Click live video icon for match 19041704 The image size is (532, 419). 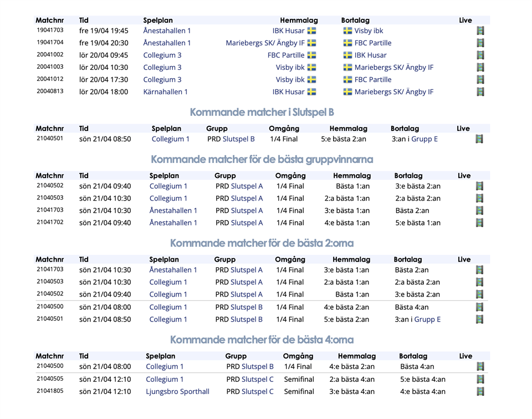click(x=480, y=43)
